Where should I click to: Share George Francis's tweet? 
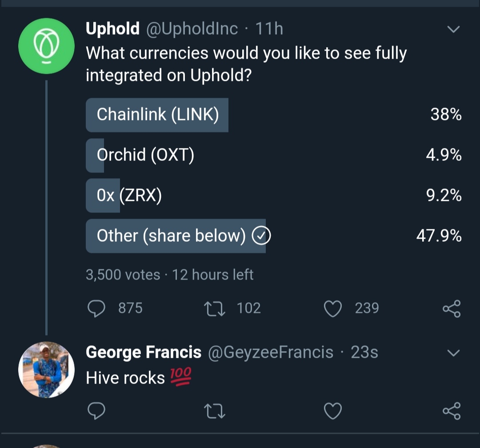pos(452,411)
